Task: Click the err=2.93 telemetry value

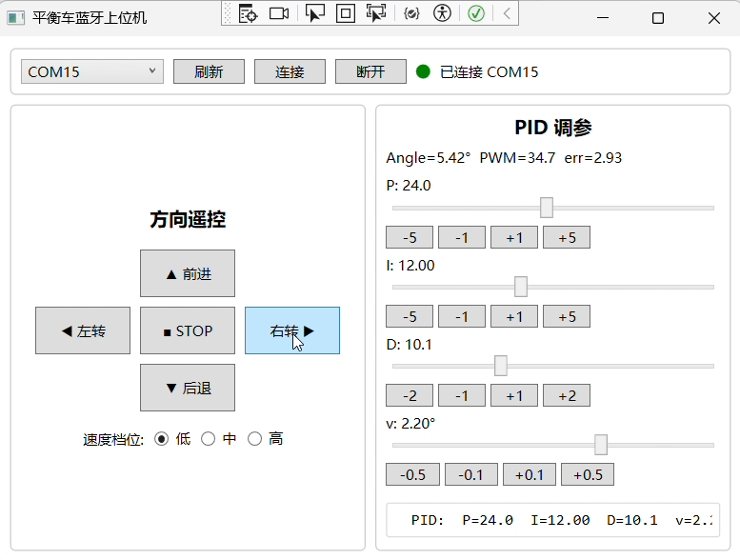Action: point(593,157)
